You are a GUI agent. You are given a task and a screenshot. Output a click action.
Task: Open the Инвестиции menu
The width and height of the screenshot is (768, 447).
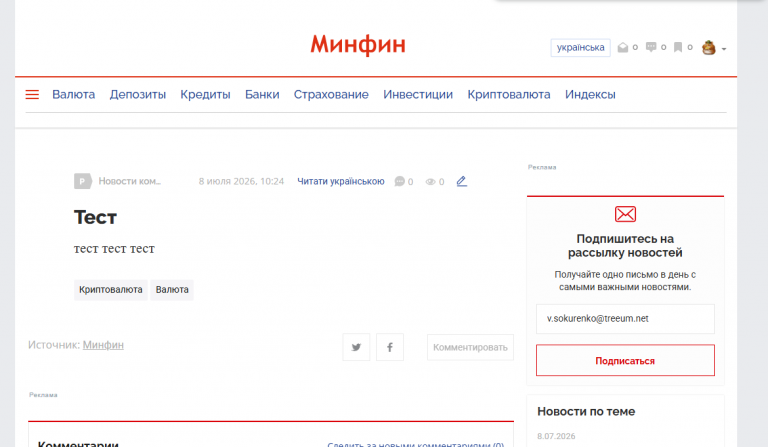(x=418, y=94)
